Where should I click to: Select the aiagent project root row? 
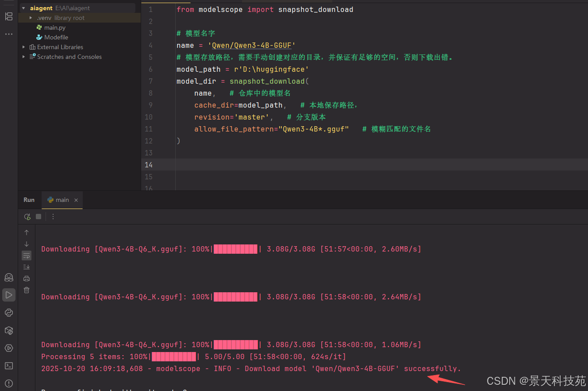80,8
